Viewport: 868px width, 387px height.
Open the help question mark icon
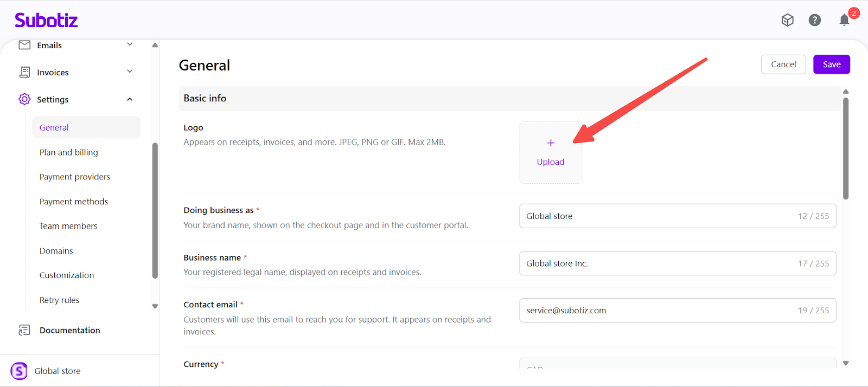click(814, 20)
